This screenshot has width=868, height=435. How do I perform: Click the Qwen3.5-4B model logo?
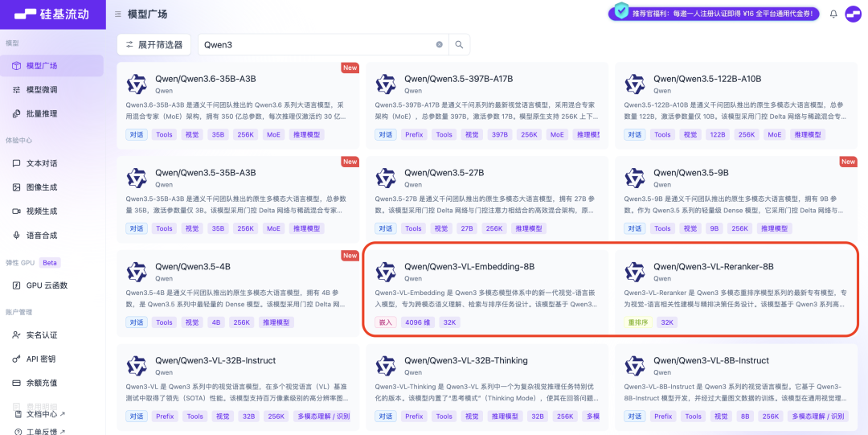click(137, 272)
